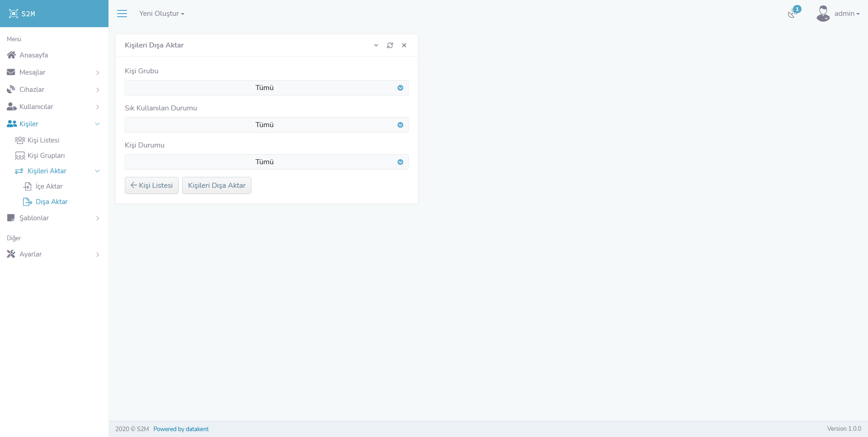
Task: Click the admin user avatar
Action: [823, 14]
